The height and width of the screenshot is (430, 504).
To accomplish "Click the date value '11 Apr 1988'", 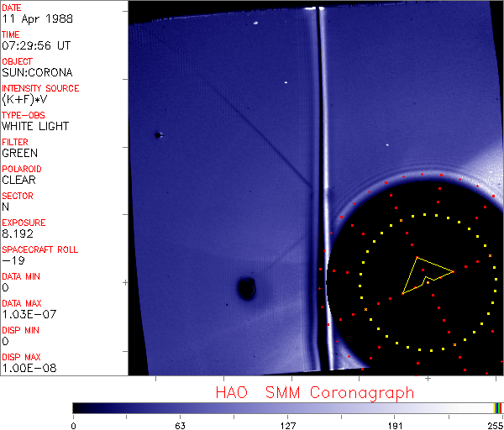I will tap(30, 19).
